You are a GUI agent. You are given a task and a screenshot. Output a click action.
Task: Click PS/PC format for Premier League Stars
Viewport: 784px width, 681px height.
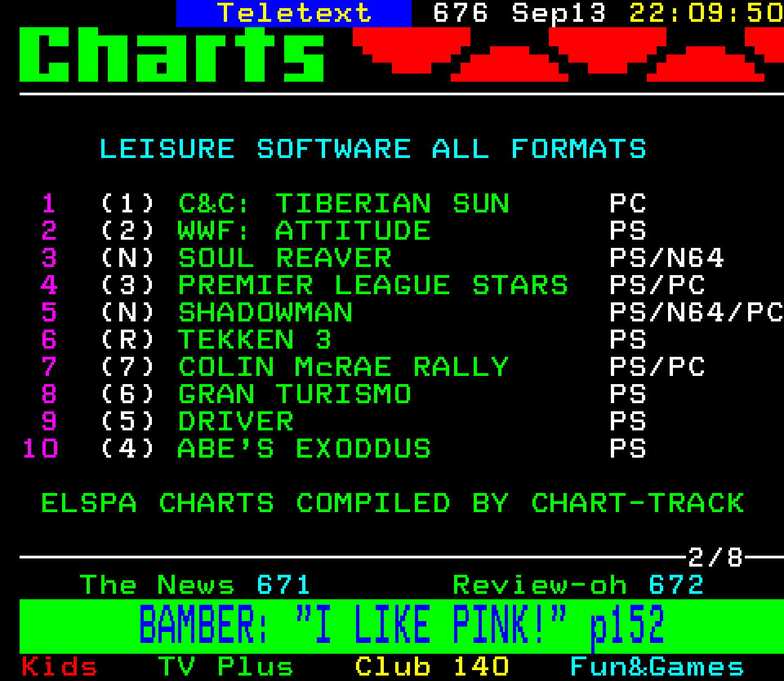coord(657,285)
